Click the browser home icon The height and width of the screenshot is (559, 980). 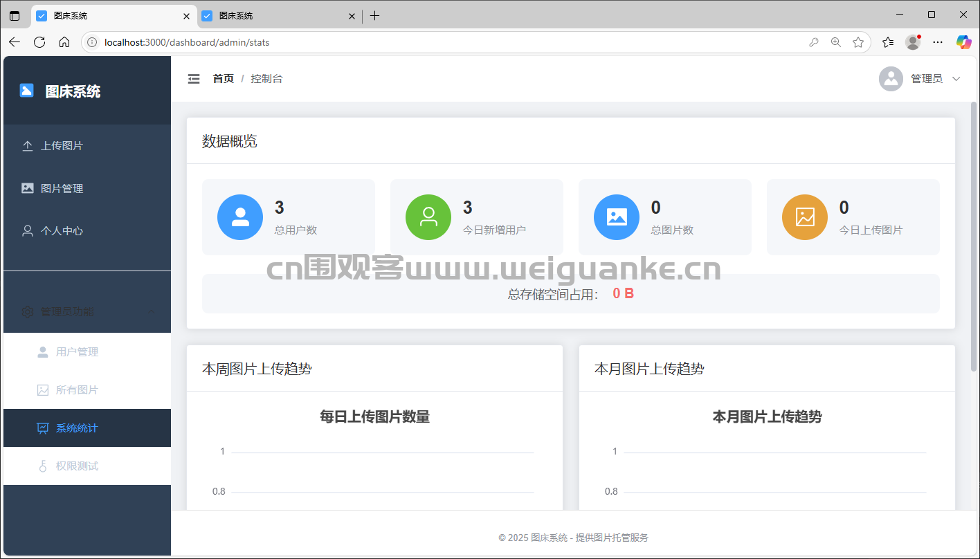click(x=64, y=42)
